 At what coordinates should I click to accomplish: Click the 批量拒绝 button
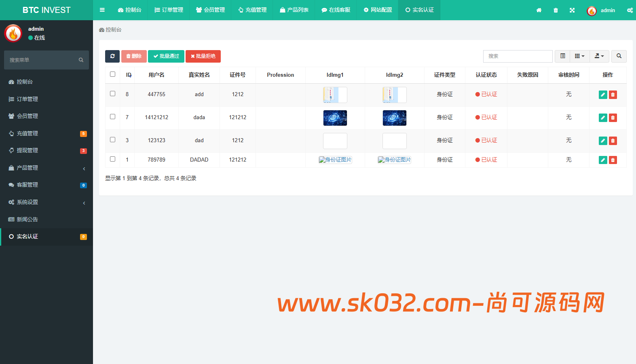tap(203, 56)
